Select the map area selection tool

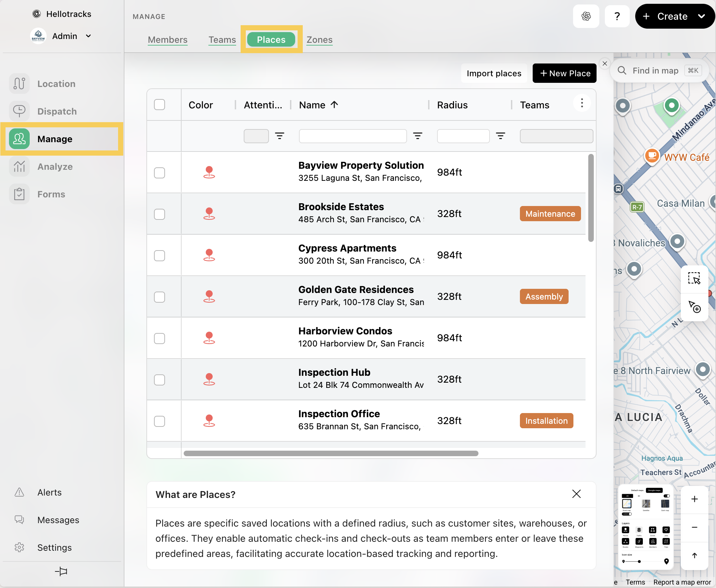pyautogui.click(x=694, y=278)
